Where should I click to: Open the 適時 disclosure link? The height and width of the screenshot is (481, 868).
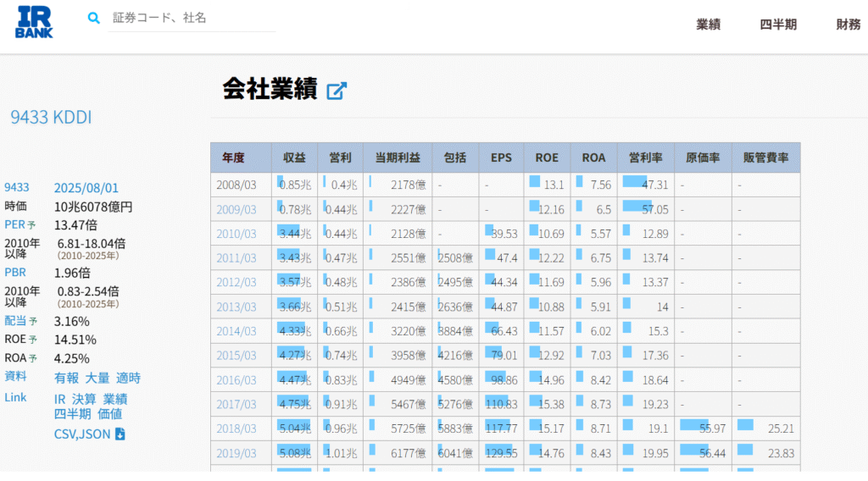[129, 379]
